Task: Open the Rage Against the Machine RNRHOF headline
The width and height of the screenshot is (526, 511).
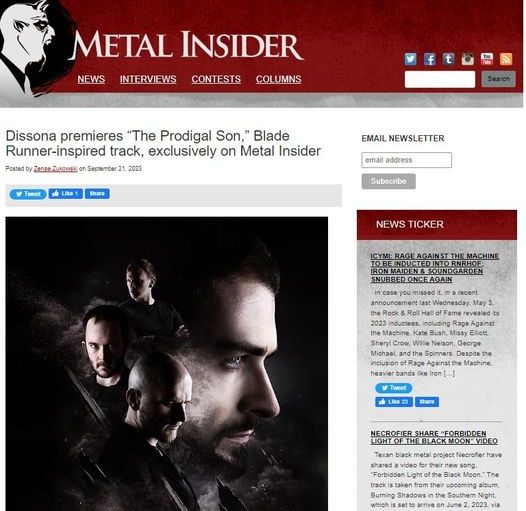Action: click(x=434, y=268)
